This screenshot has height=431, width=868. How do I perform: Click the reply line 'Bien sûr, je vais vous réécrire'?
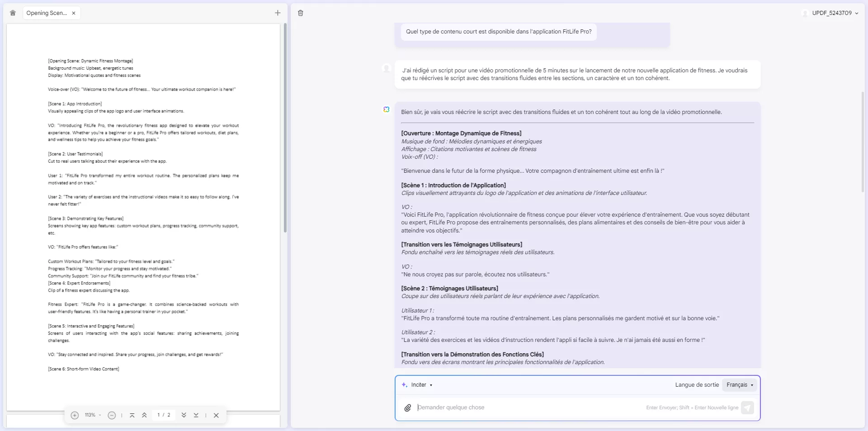pos(561,112)
